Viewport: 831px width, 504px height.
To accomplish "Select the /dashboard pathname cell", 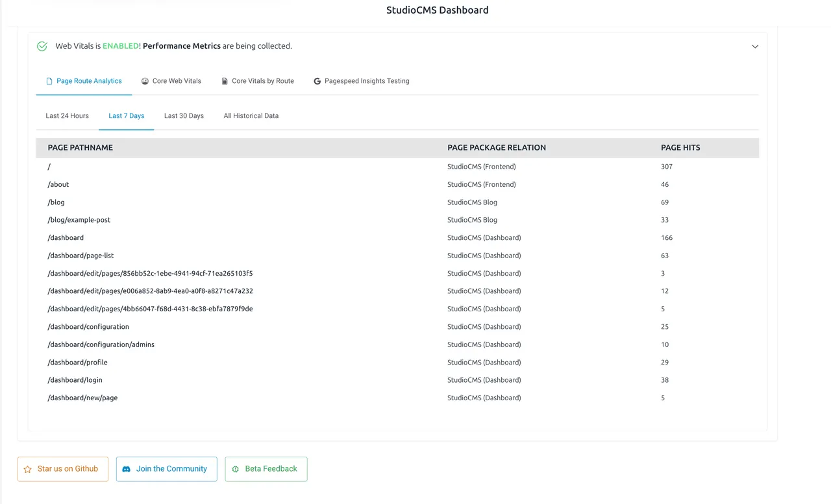I will tap(66, 238).
